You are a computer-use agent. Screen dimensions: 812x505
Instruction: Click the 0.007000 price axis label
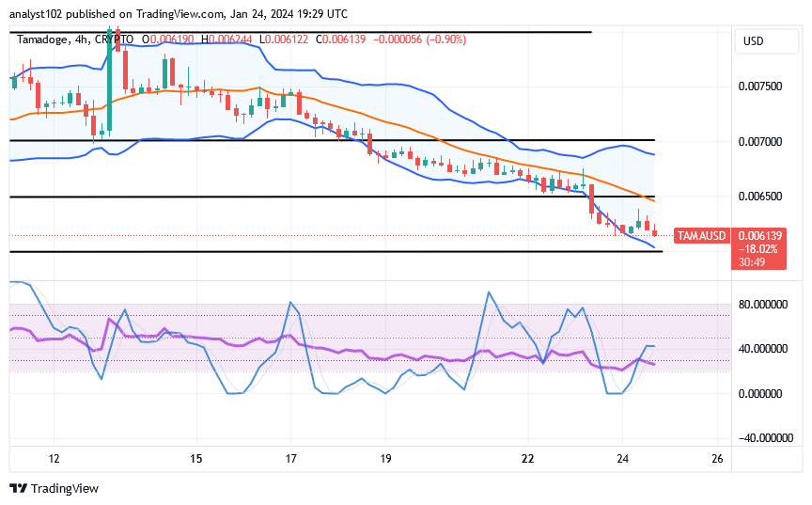pos(759,141)
